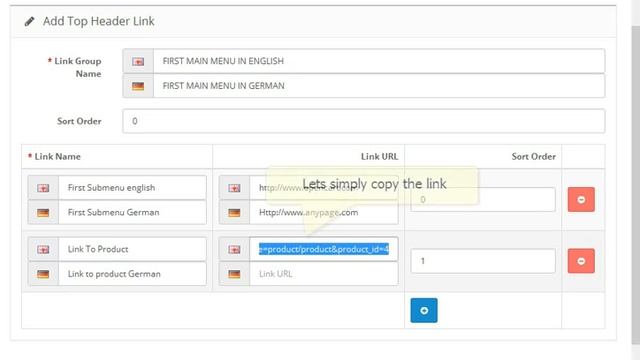Edit First Submenu english name field
Viewport: 640px width, 360px height.
tap(132, 188)
